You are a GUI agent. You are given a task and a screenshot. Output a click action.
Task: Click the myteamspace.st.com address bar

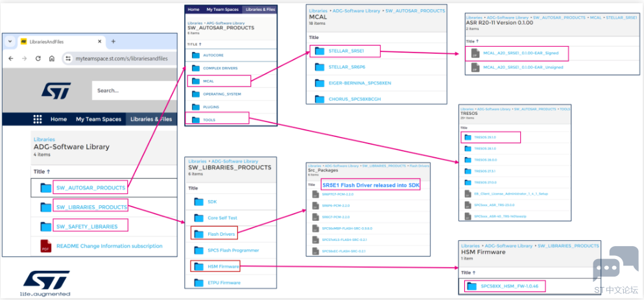(x=121, y=59)
